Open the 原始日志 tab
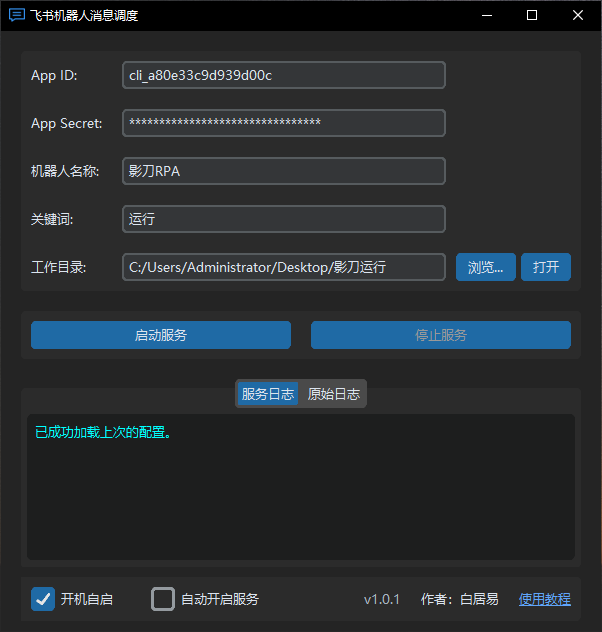 click(x=333, y=394)
